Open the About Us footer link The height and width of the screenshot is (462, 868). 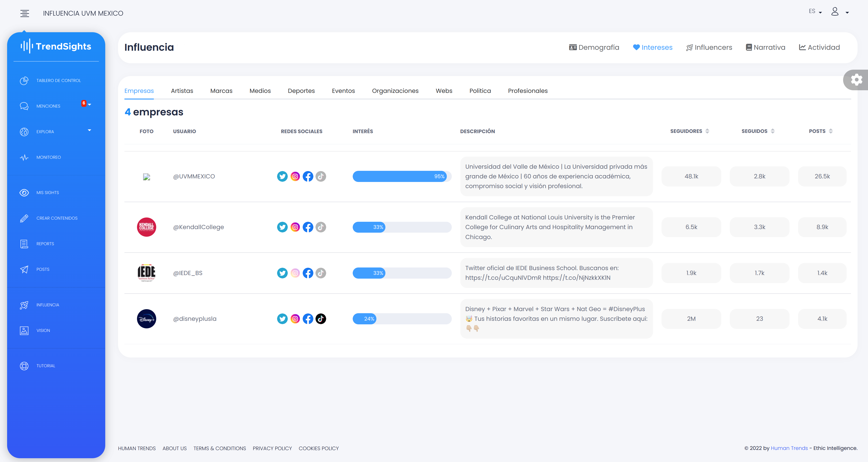point(174,448)
